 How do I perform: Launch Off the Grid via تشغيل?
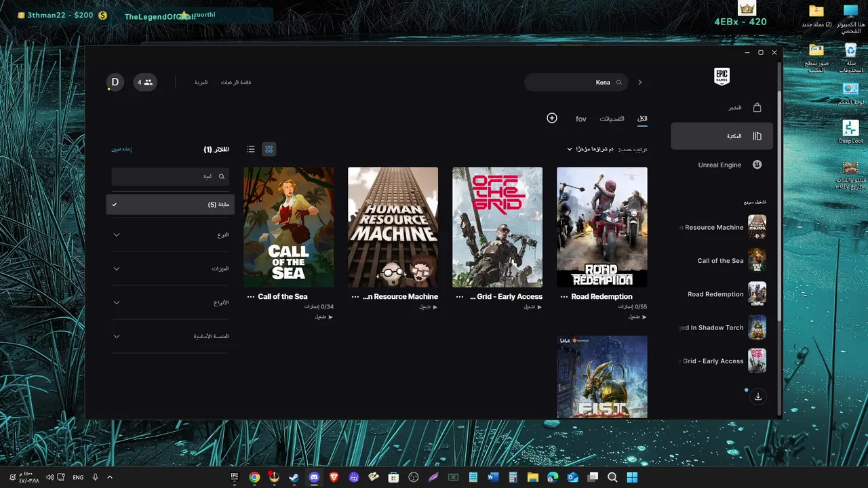[533, 307]
